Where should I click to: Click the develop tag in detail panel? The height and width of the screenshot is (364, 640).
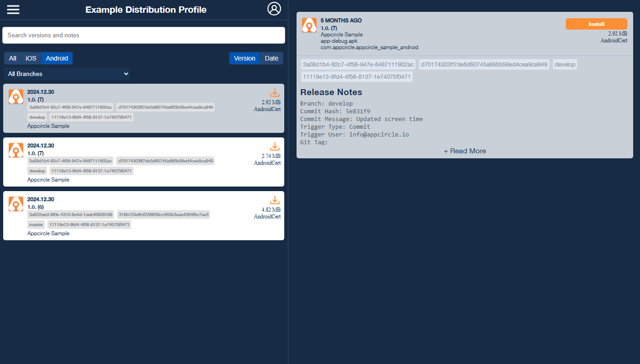pos(565,65)
